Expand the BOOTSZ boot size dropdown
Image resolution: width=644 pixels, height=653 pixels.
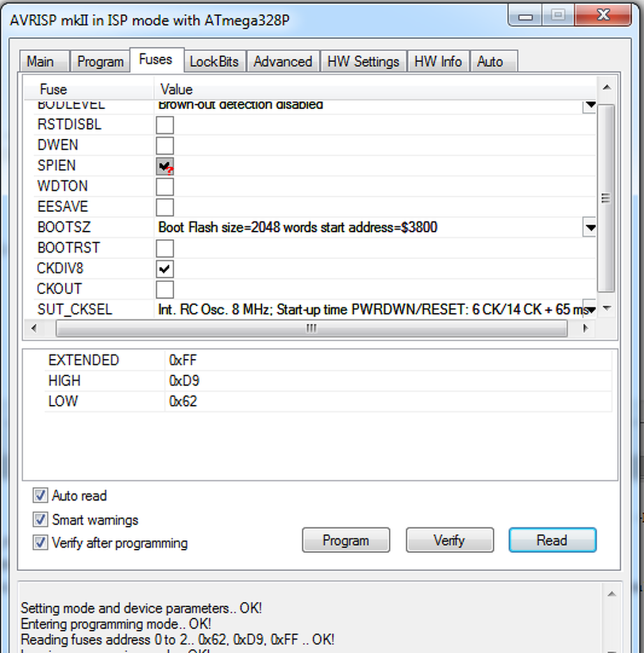pos(590,228)
